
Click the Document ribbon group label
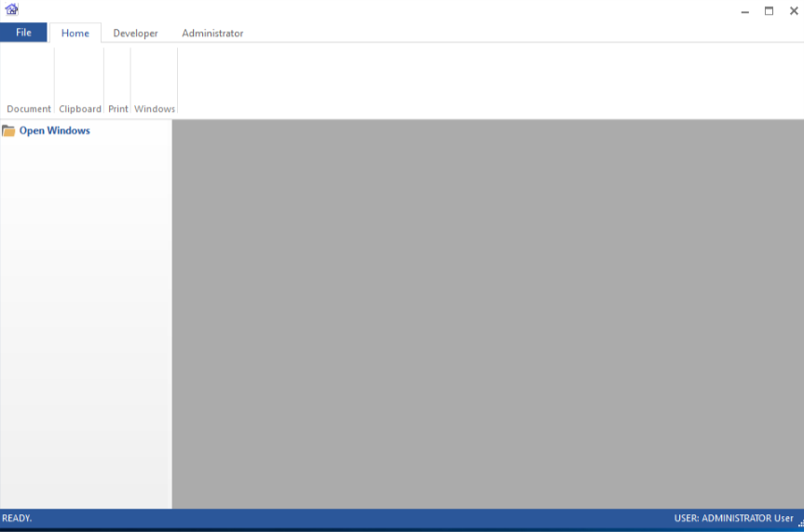29,109
